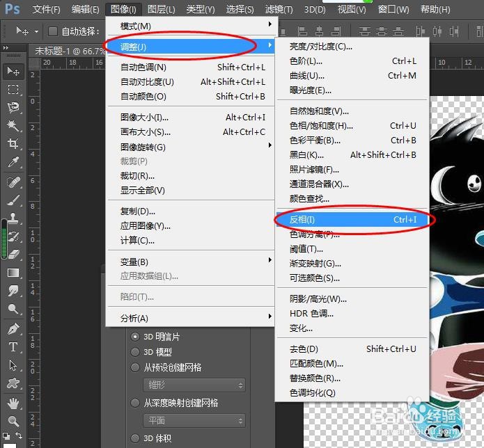Click the Photoshop Ps logo
The image size is (484, 448).
click(x=13, y=9)
